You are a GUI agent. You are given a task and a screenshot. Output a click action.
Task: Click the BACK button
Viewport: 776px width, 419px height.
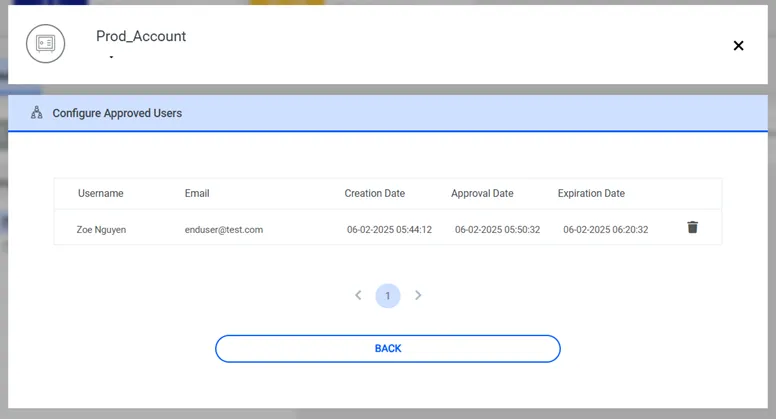[388, 349]
